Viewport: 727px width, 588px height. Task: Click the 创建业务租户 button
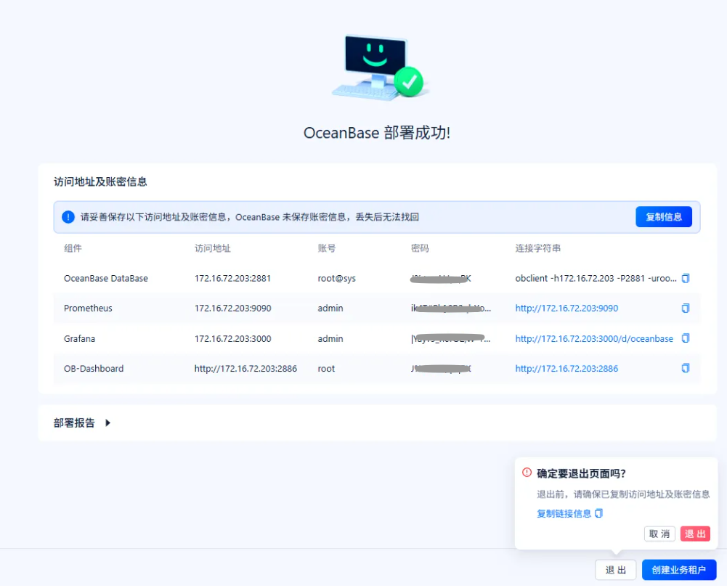coord(679,570)
